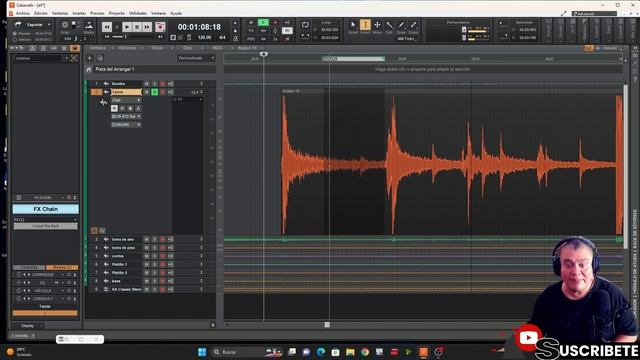This screenshot has width=640, height=360.
Task: Open the Archivo menu
Action: coord(23,13)
